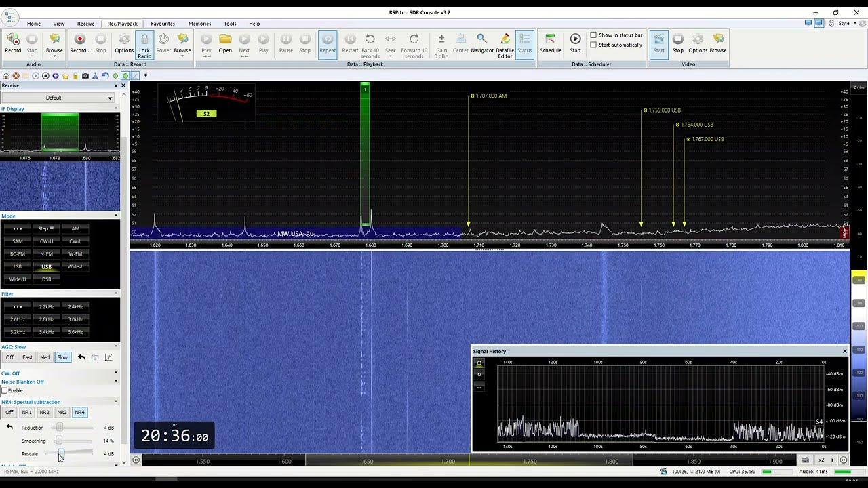The width and height of the screenshot is (868, 488).
Task: Close the Signal History panel
Action: [844, 351]
